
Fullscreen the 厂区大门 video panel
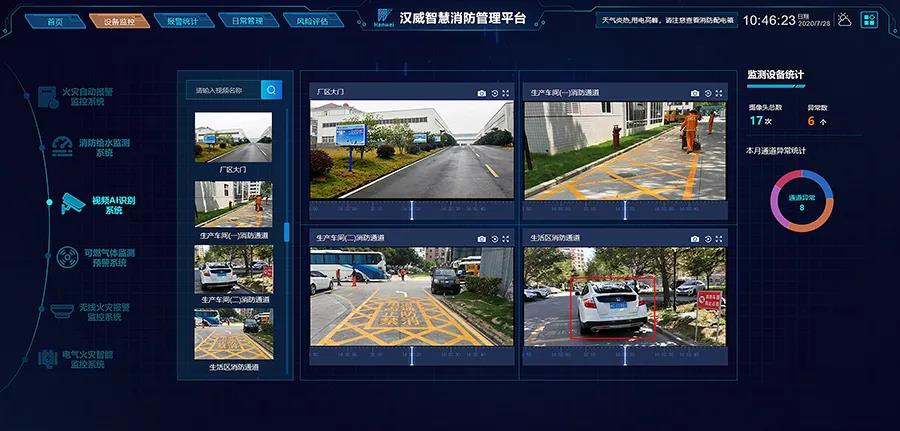506,93
